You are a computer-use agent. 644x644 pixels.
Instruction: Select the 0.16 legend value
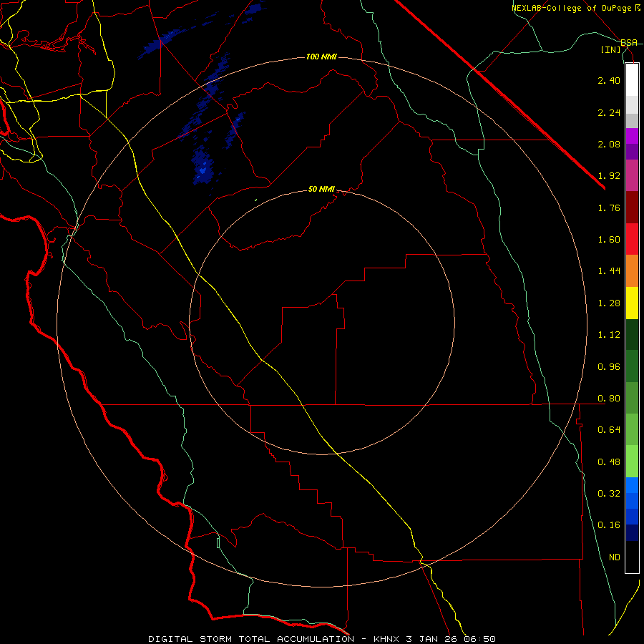click(x=609, y=525)
